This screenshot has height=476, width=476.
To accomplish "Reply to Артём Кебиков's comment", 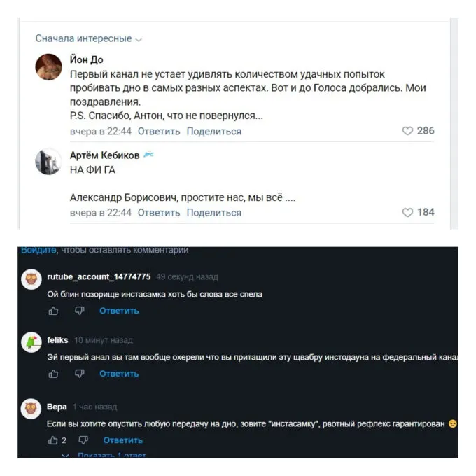I will tap(159, 213).
